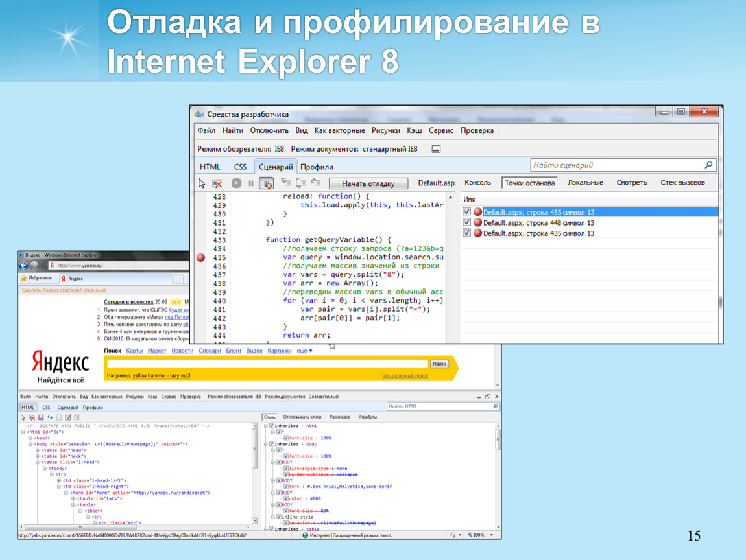The height and width of the screenshot is (560, 746).
Task: Click close X of docked developer tools panel
Action: tap(497, 397)
